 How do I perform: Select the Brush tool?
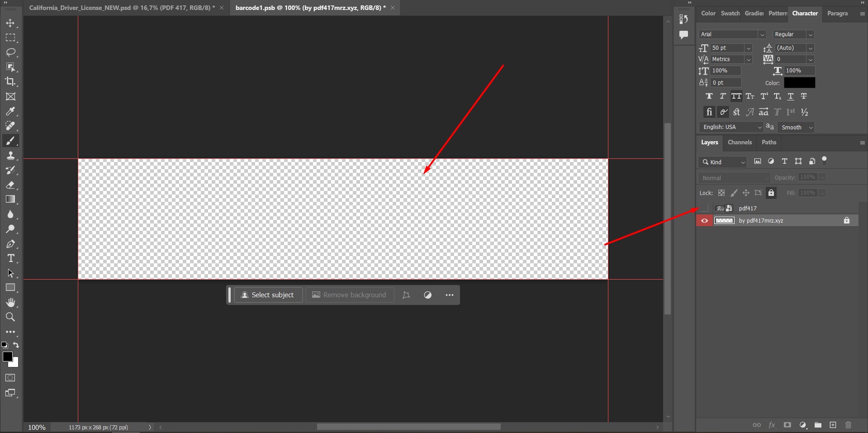pos(10,141)
